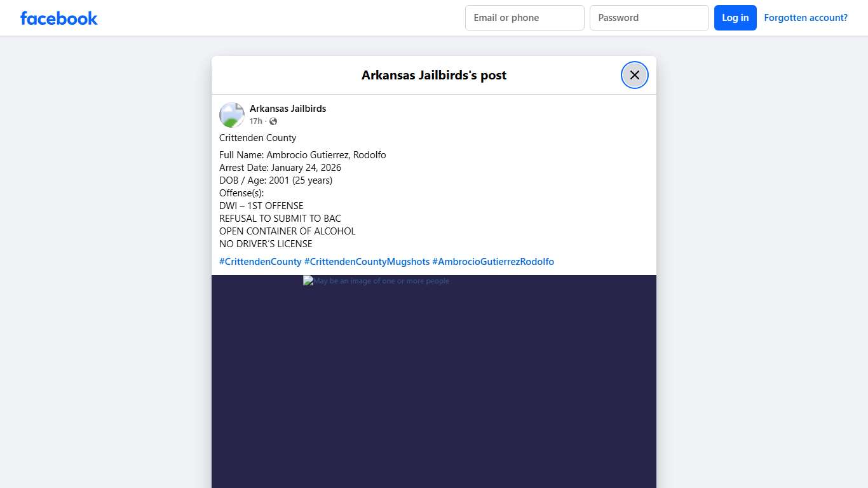The image size is (868, 488).
Task: Open the Arkansas Jailbirds page name
Action: (x=288, y=108)
